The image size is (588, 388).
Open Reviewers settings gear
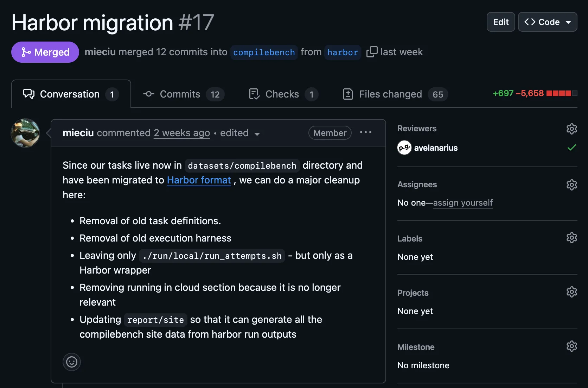(x=571, y=129)
